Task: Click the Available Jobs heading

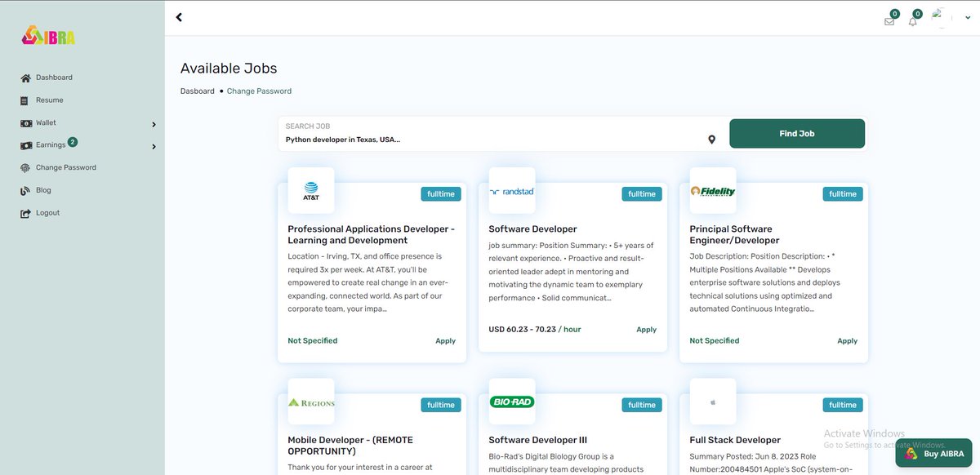Action: 229,69
